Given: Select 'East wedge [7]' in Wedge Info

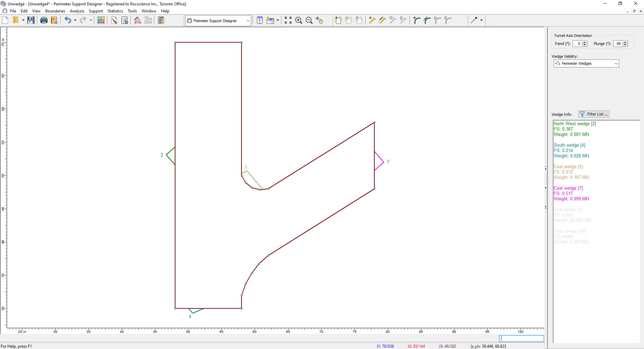Looking at the screenshot, I should 568,188.
